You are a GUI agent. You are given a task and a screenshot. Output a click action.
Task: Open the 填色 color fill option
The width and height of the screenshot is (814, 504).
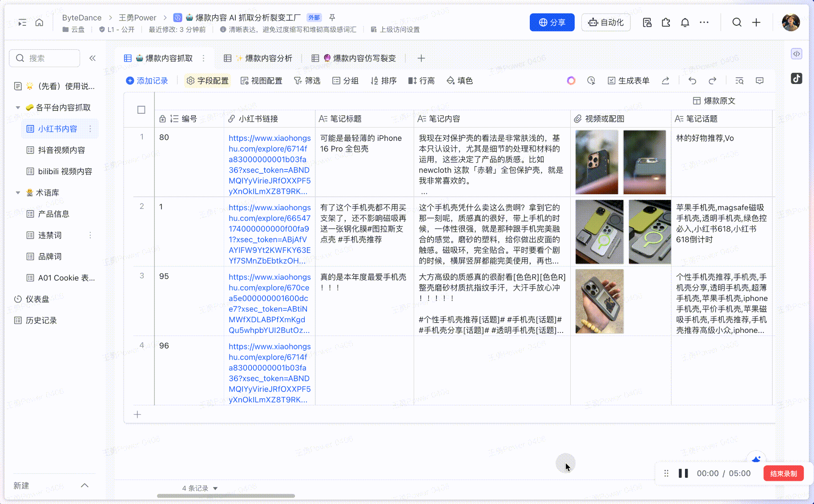click(459, 80)
